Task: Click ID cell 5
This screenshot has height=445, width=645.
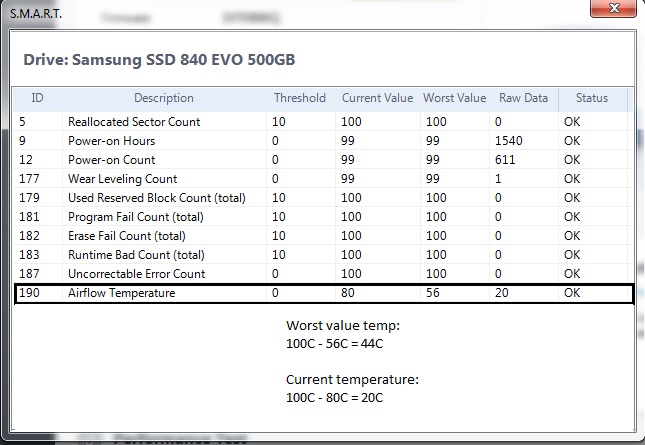Action: 22,122
